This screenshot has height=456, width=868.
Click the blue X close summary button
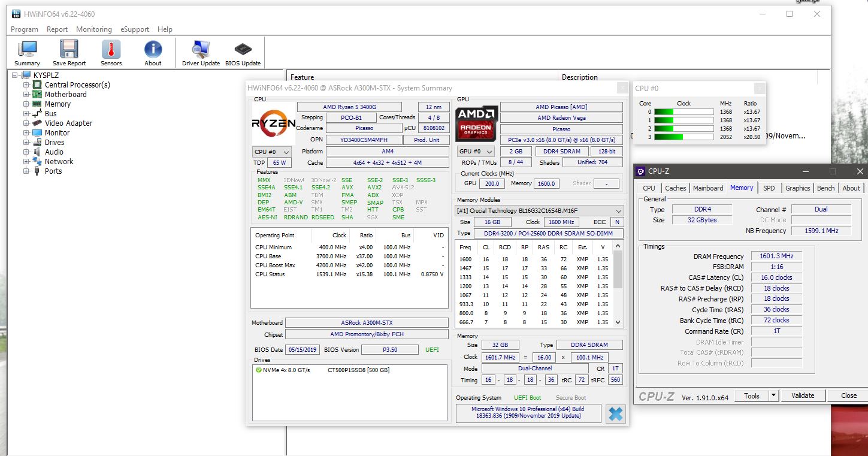click(x=615, y=414)
